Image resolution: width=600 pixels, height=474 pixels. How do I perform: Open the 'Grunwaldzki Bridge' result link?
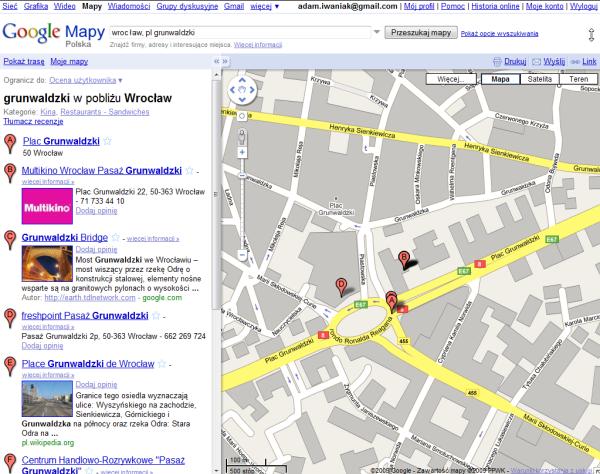[65, 237]
